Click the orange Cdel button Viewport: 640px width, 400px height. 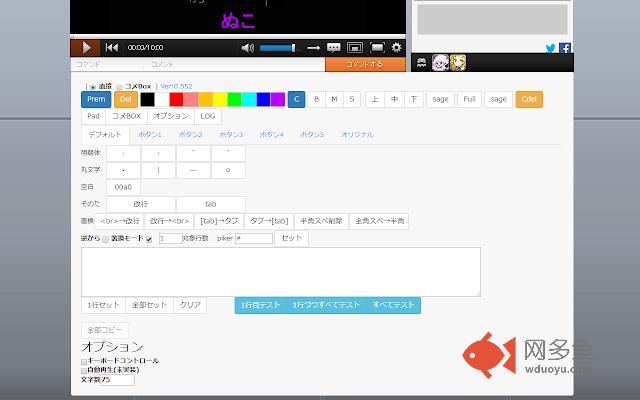coord(529,99)
